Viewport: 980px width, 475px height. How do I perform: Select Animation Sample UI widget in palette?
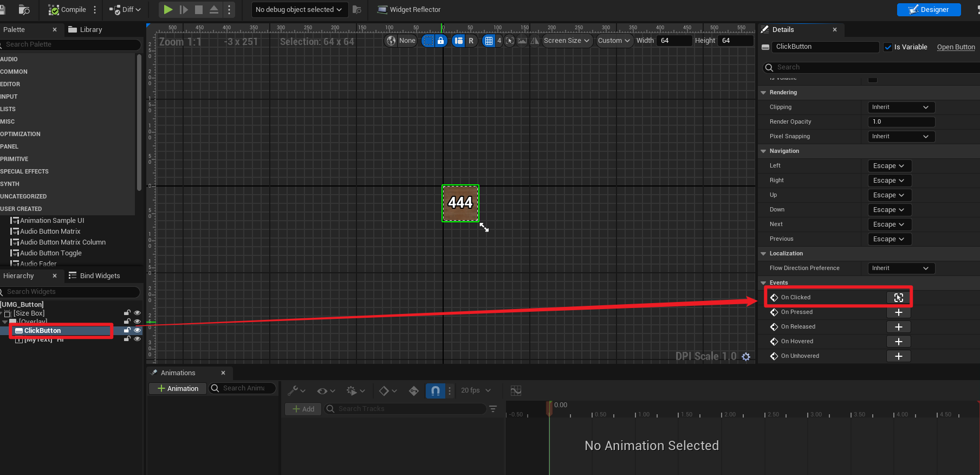pos(52,221)
